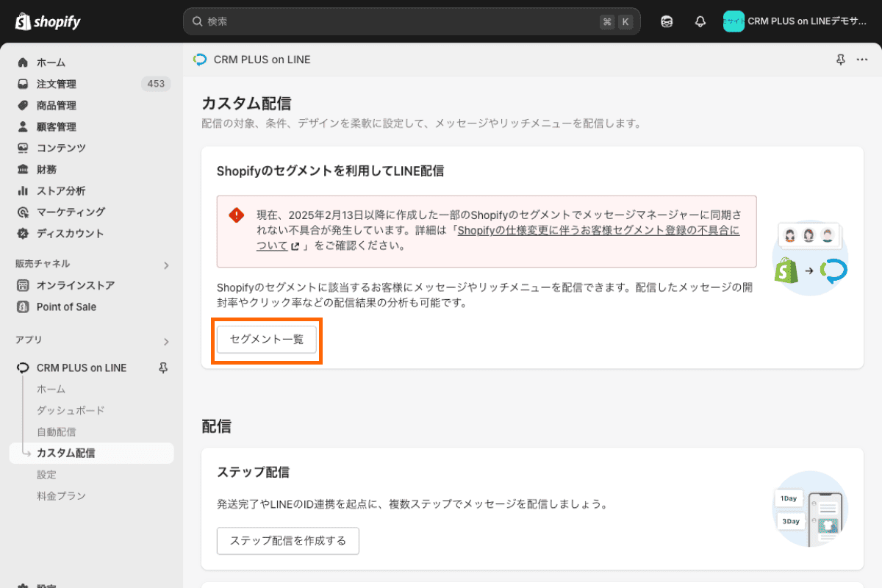Click the Shopifyのセグメントを利用してLINE配信 heading
This screenshot has width=882, height=588.
(330, 171)
